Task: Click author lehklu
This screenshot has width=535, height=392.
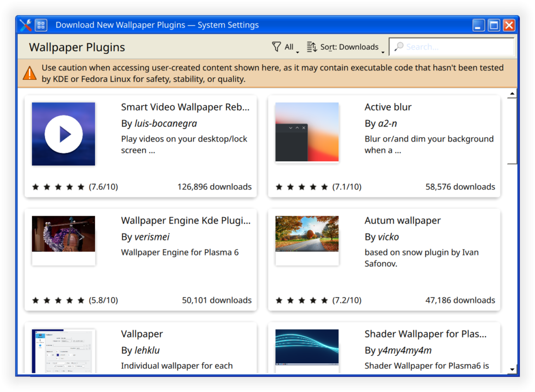Action: 147,350
